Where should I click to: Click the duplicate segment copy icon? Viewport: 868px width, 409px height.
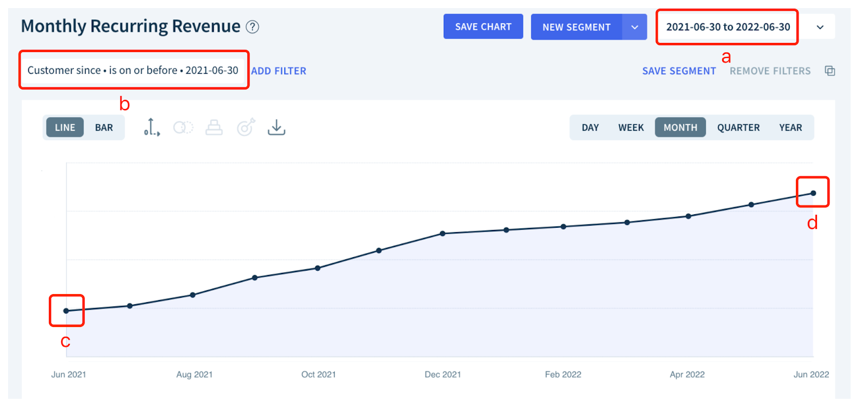(x=829, y=71)
